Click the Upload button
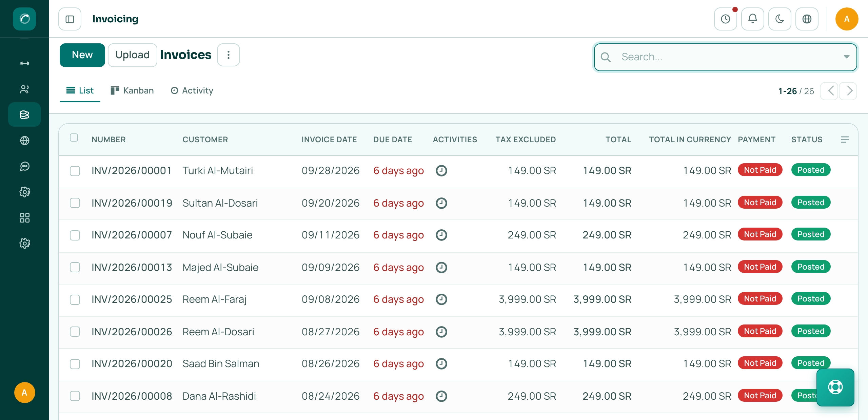Screen dimensions: 868x420 click(x=132, y=55)
